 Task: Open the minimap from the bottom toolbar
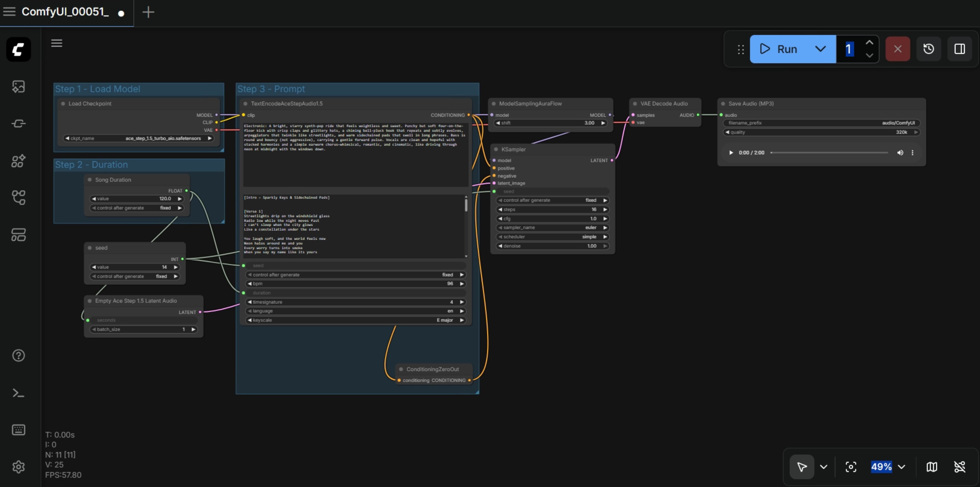pos(931,467)
